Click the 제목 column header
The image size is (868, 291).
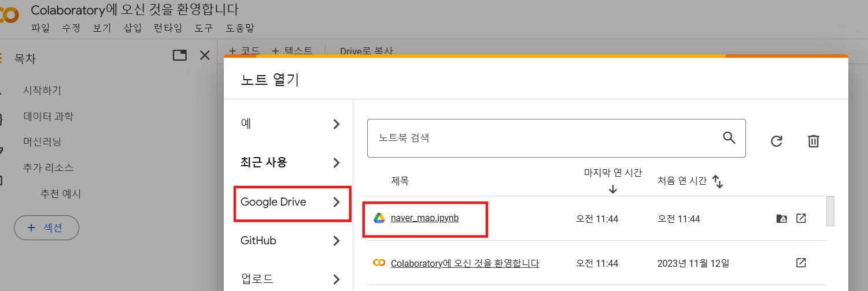coord(400,181)
